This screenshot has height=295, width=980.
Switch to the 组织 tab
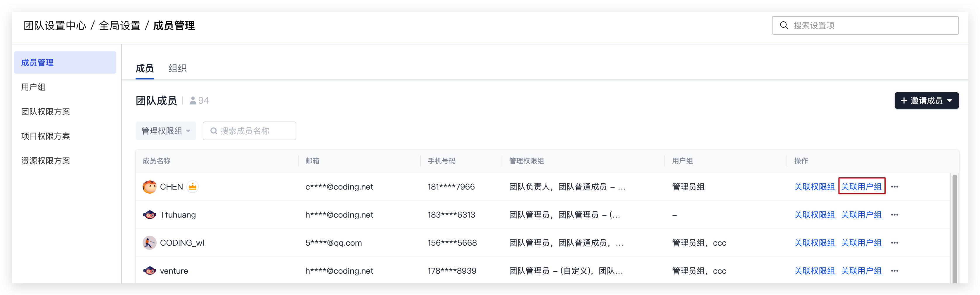[178, 68]
